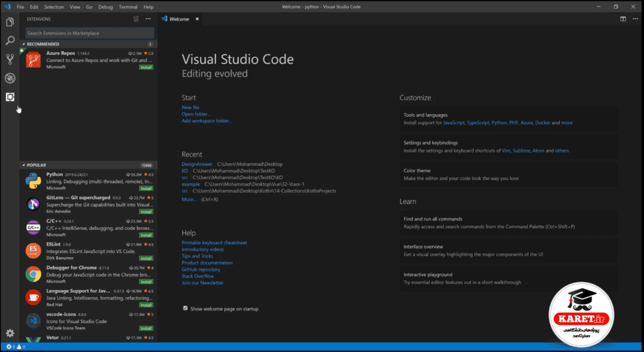Close the Welcome tab

click(197, 19)
